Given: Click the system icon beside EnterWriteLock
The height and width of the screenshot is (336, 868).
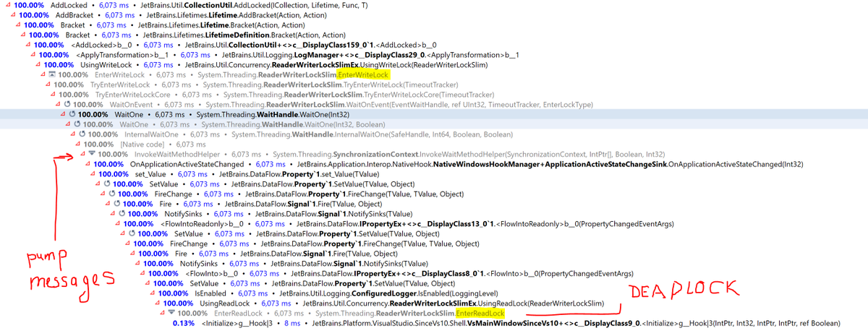Looking at the screenshot, I should pos(51,74).
